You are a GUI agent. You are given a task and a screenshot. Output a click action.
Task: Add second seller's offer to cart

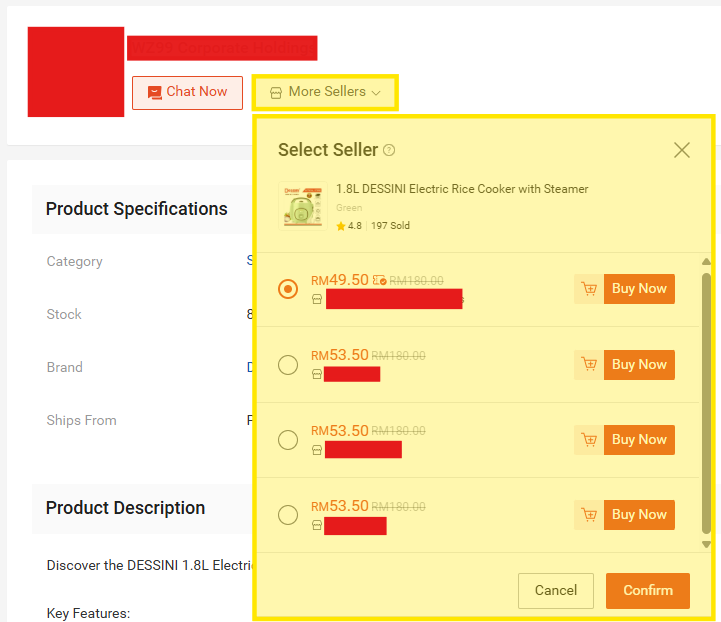[589, 365]
